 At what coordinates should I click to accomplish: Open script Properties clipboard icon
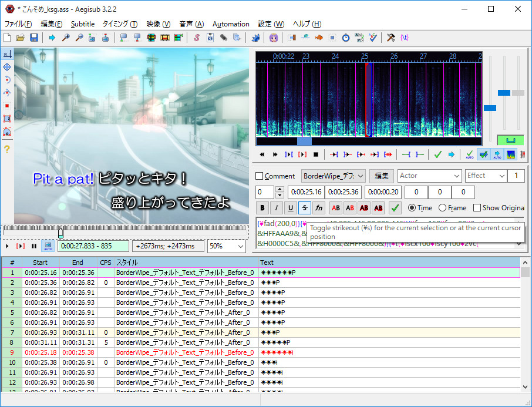tap(210, 38)
